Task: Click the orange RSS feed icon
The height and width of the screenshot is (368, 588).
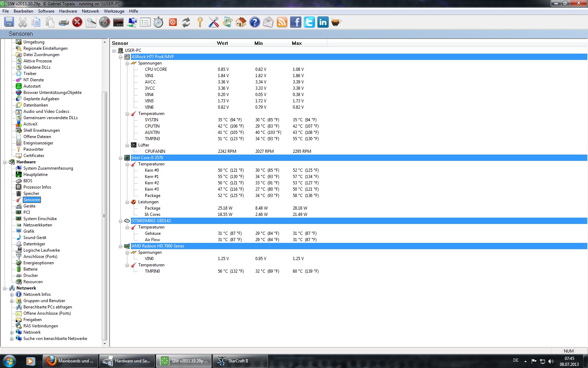Action: [x=282, y=22]
